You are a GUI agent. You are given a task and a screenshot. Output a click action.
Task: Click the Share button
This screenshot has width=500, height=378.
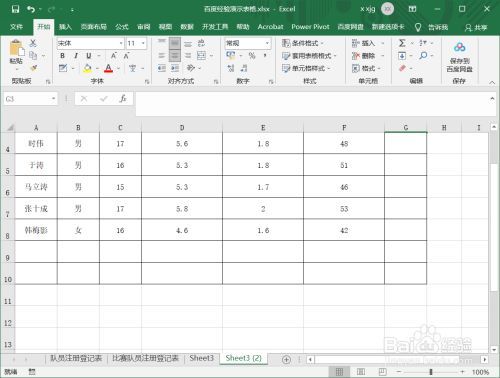pyautogui.click(x=476, y=27)
